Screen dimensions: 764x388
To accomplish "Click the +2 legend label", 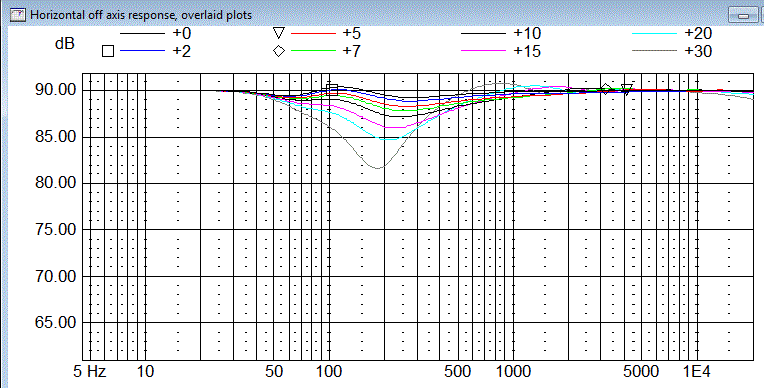I will [181, 51].
